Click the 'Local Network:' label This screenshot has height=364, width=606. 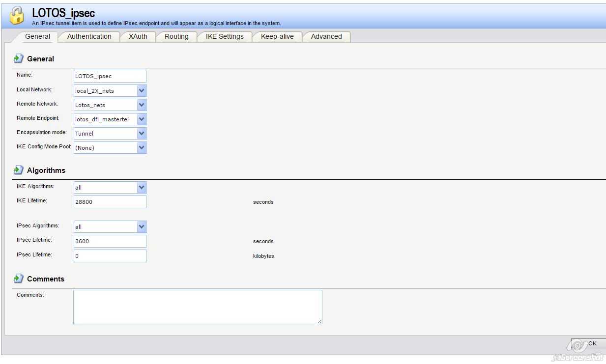34,89
